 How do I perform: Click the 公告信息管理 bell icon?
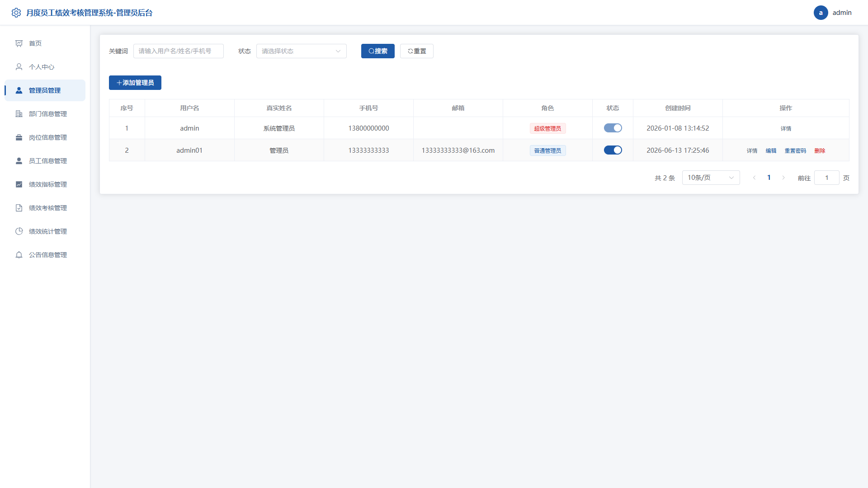[x=19, y=255]
